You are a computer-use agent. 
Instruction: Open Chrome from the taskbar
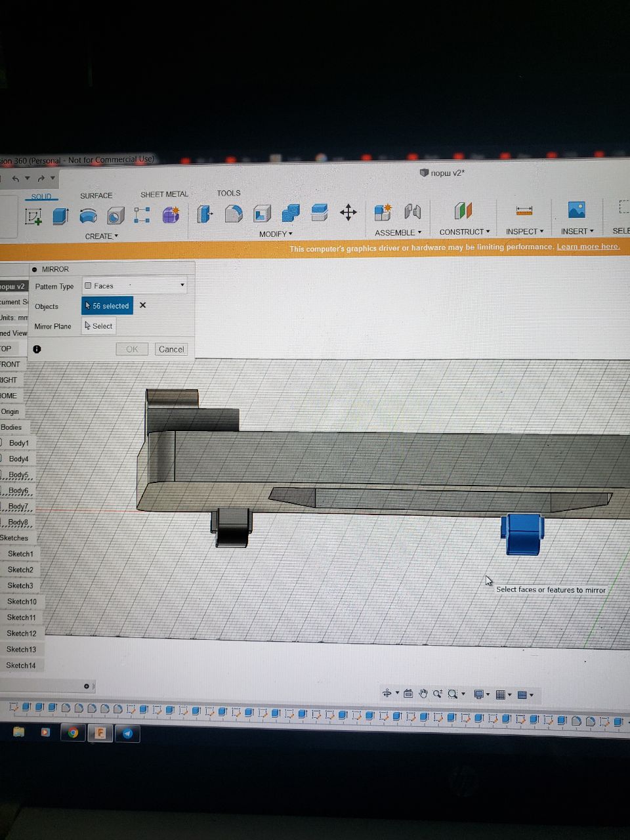[73, 732]
